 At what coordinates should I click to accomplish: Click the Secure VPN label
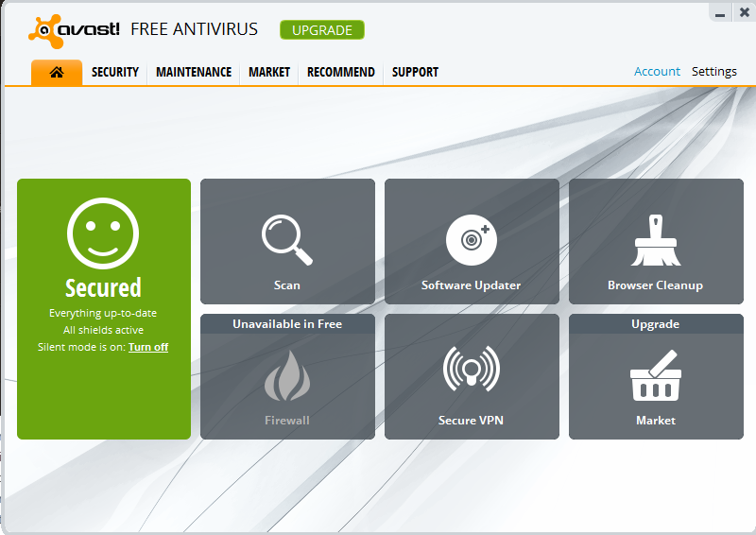click(x=471, y=421)
